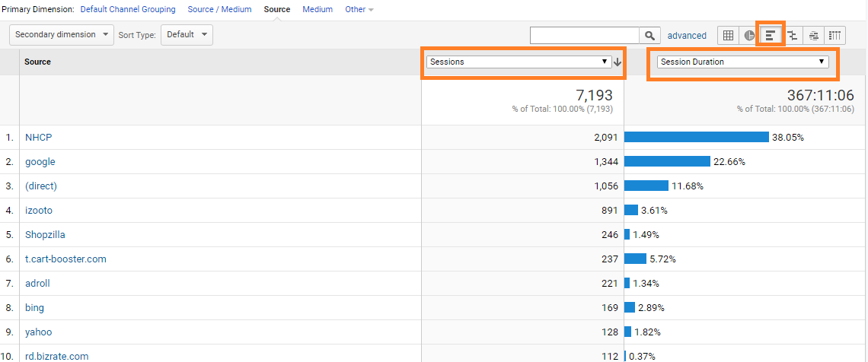Viewport: 868px width, 362px height.
Task: Open the advanced filter link
Action: click(687, 36)
